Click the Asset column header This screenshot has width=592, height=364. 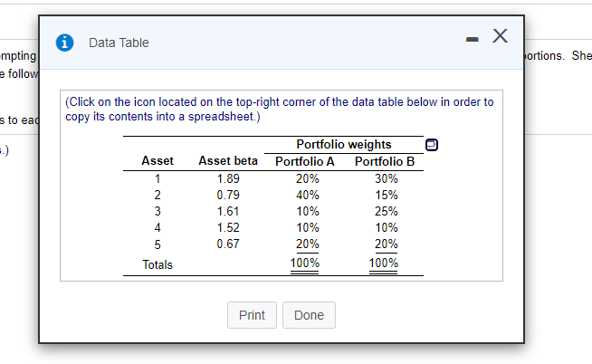pyautogui.click(x=158, y=161)
